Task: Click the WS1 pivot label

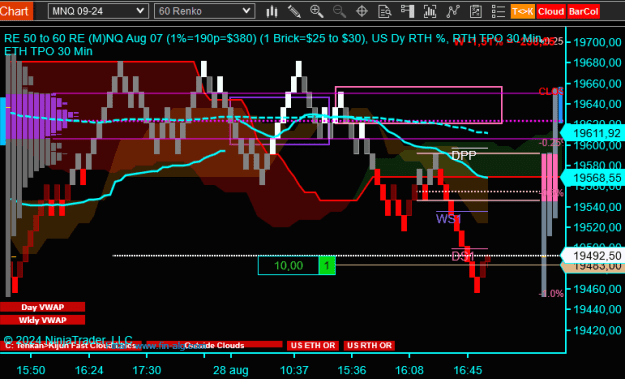Action: (x=448, y=219)
